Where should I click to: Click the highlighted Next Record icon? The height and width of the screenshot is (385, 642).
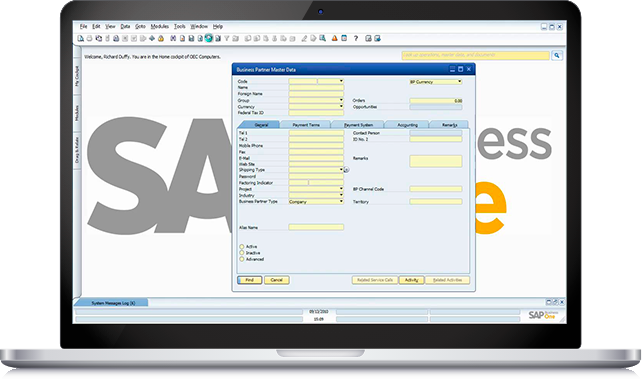coord(208,38)
